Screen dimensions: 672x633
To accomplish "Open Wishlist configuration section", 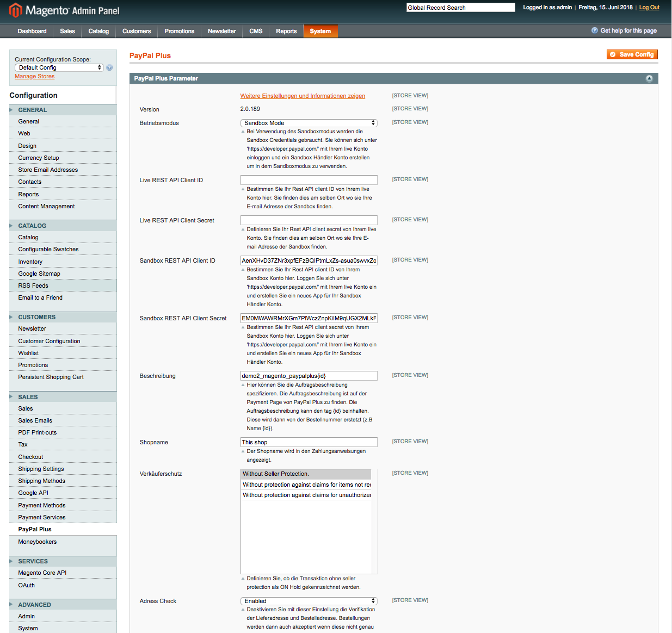I will (63, 353).
